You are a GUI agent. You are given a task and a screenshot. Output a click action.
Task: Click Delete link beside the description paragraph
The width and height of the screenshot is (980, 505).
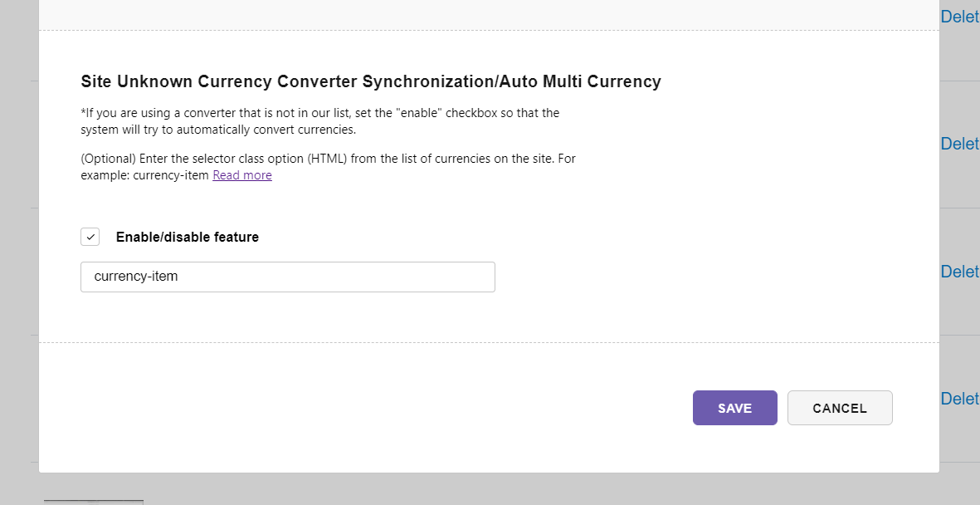(960, 144)
